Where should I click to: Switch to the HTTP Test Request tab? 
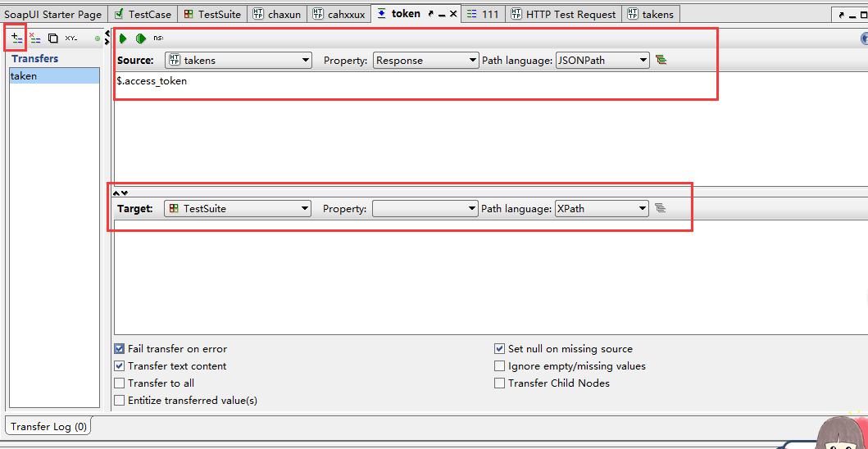pyautogui.click(x=564, y=15)
